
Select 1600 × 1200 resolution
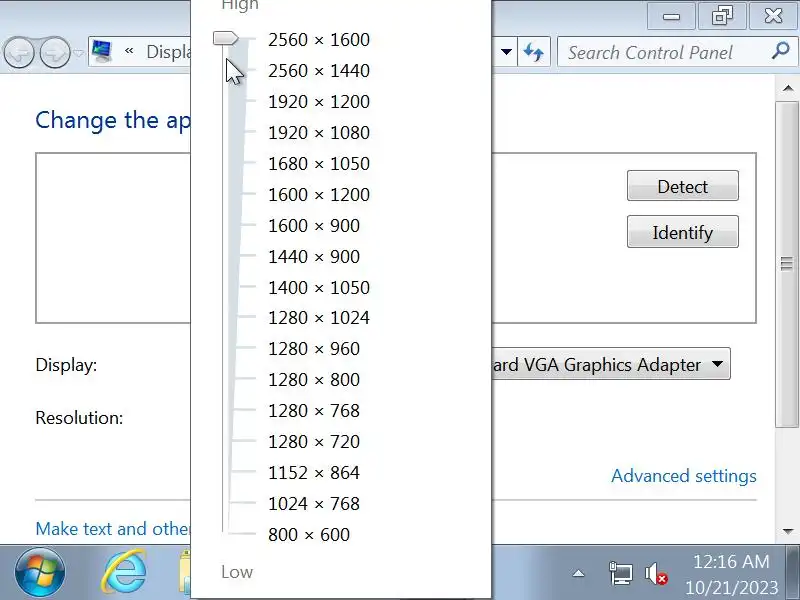pyautogui.click(x=319, y=195)
